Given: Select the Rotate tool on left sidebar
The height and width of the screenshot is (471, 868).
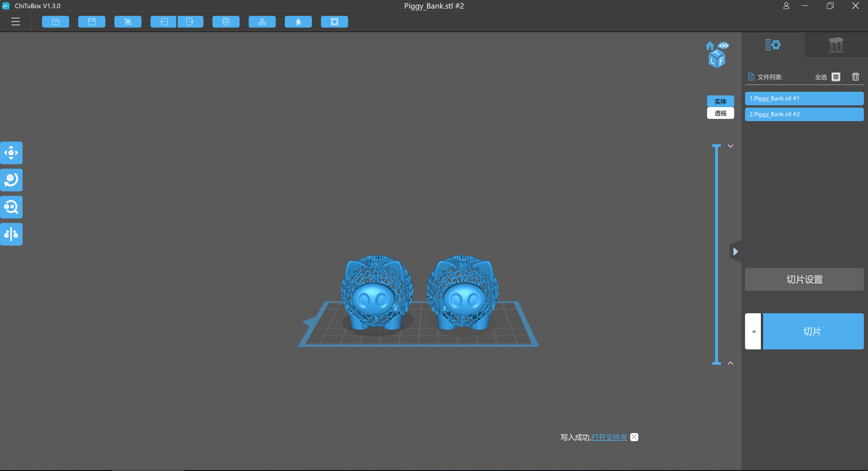Looking at the screenshot, I should 11,180.
